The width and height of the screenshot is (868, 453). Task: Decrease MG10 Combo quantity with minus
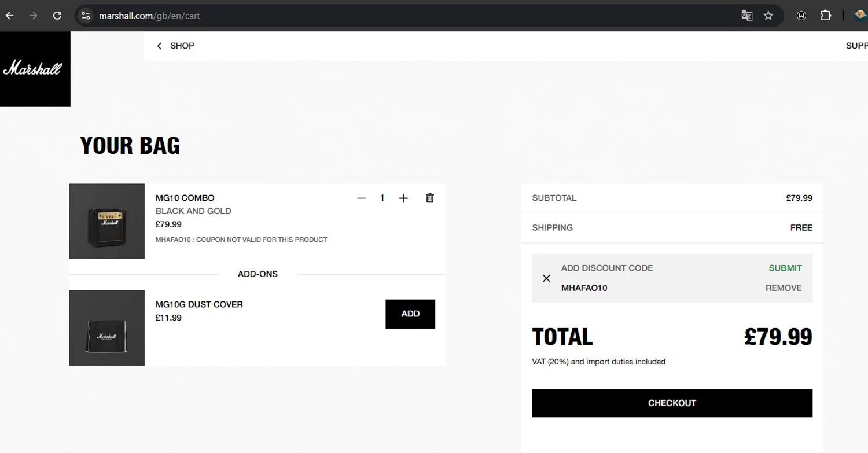coord(362,198)
